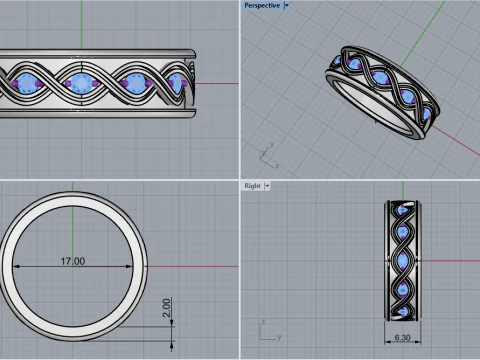Select the 6.30 width dimension text
480x360 pixels.
coord(402,338)
